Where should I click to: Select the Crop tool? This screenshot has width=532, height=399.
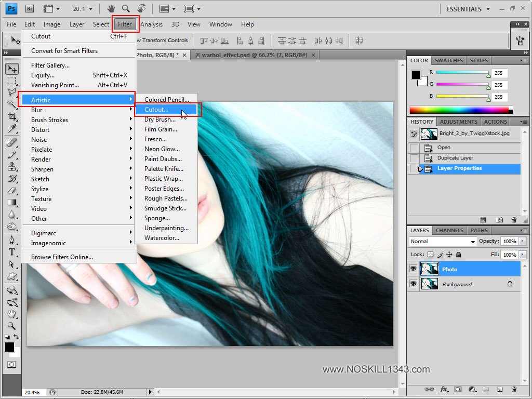[x=12, y=116]
